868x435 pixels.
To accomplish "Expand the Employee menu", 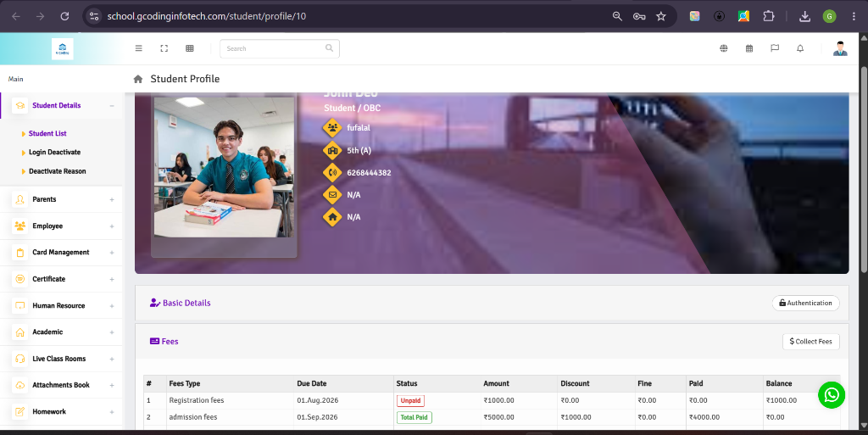I will pyautogui.click(x=61, y=226).
